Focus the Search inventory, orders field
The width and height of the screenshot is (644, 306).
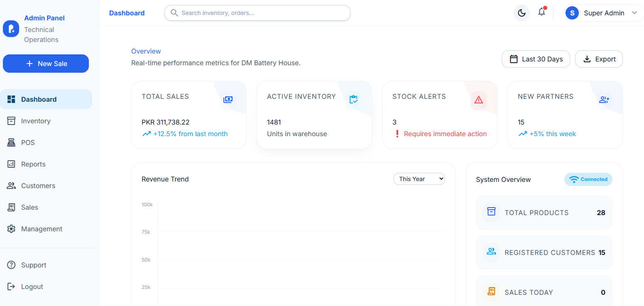pyautogui.click(x=257, y=13)
